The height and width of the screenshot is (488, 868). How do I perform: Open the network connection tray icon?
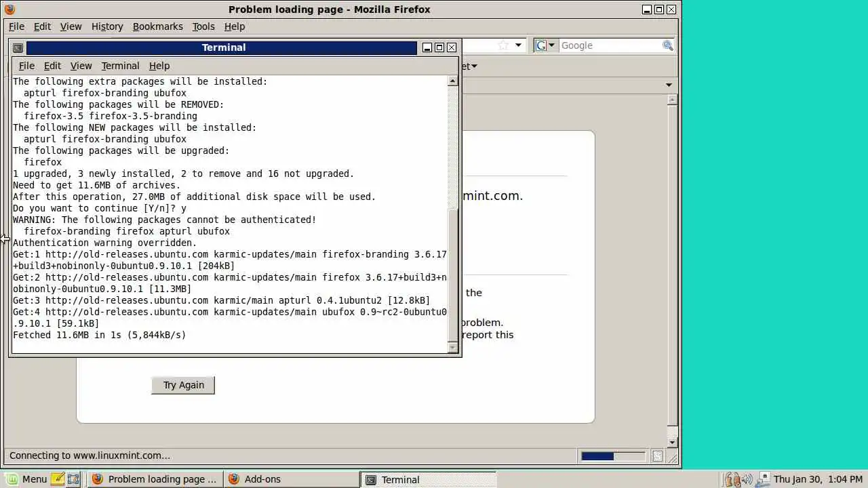click(x=763, y=479)
